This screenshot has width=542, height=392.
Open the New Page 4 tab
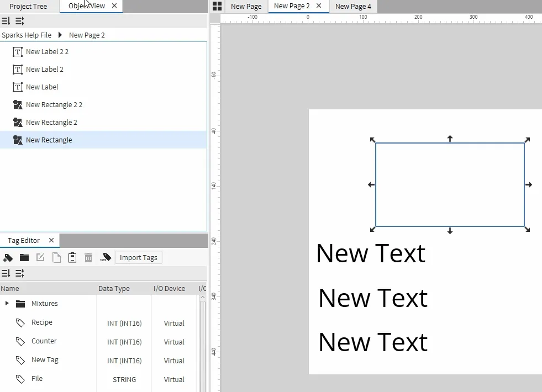[353, 7]
